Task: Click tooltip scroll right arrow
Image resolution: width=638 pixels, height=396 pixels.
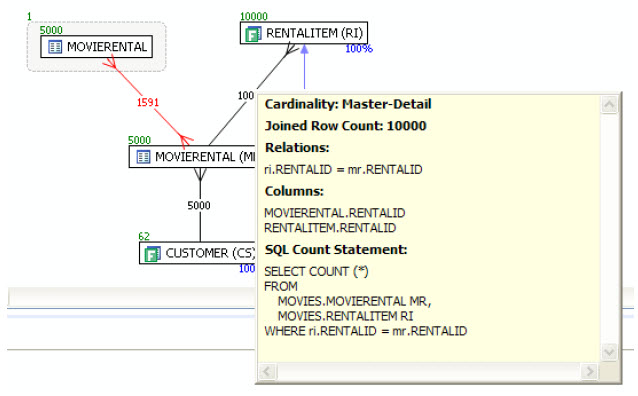Action: (590, 371)
